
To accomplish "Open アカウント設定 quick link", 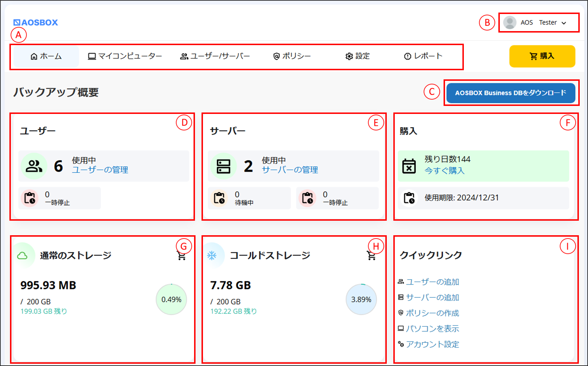I will [x=432, y=344].
